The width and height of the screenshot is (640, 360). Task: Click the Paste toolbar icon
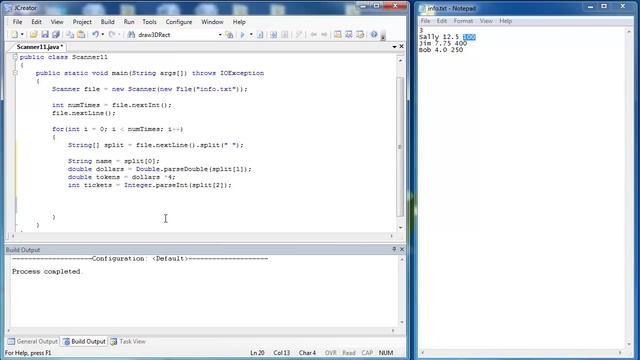81,35
